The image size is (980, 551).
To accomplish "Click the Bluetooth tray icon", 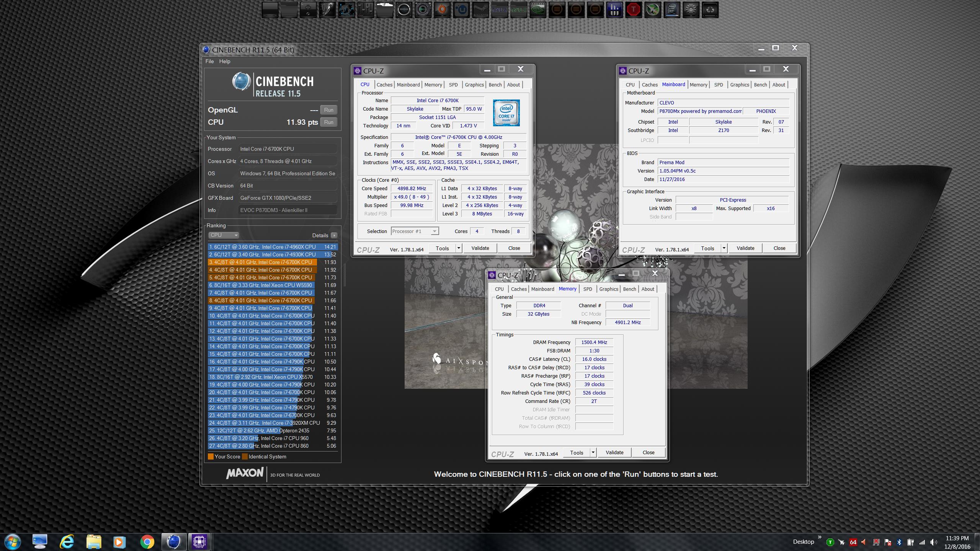I will pos(900,542).
